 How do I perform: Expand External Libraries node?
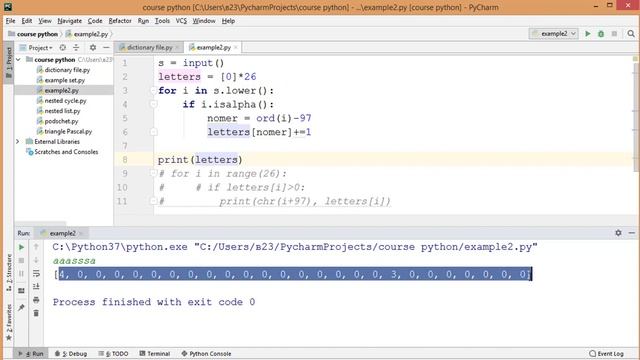click(x=18, y=142)
